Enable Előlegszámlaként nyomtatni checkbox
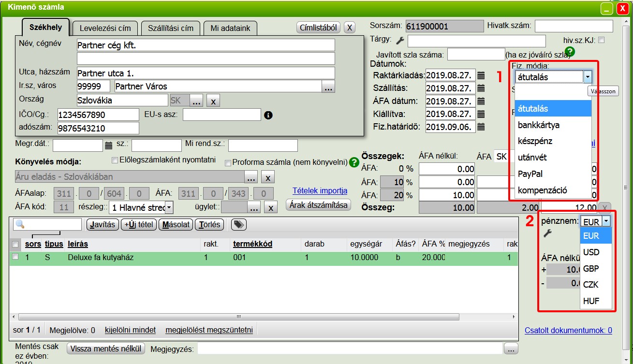The width and height of the screenshot is (633, 364). 115,160
